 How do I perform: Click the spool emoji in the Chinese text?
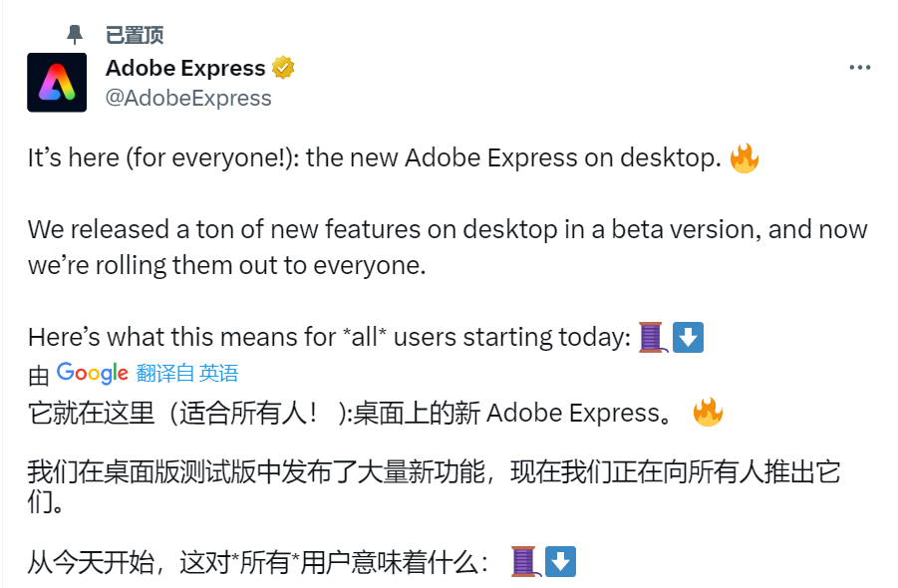[524, 561]
